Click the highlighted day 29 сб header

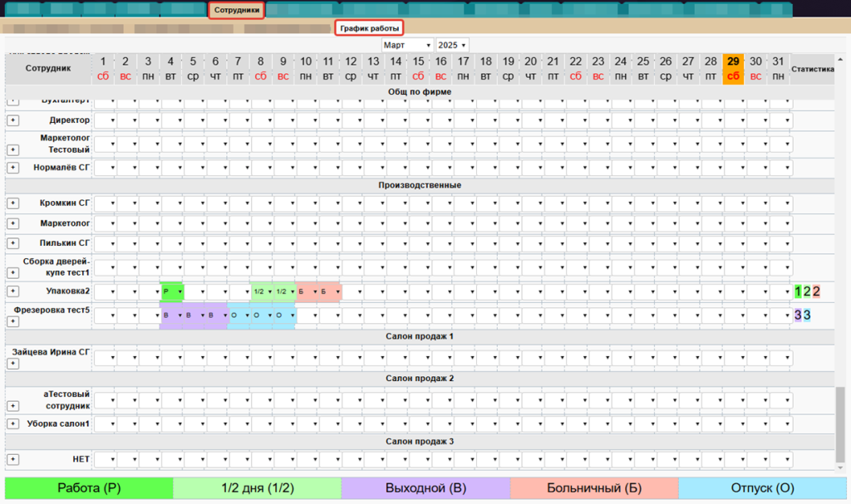tap(732, 69)
